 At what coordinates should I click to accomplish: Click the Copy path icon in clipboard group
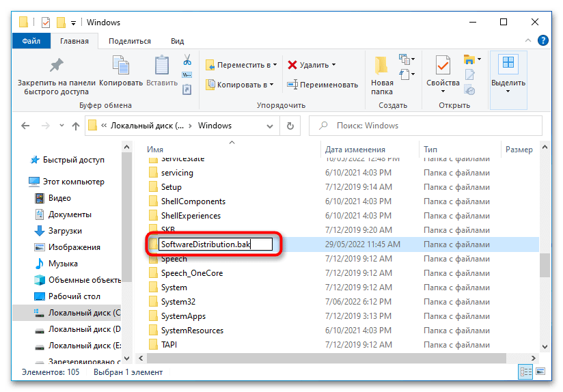tap(187, 74)
